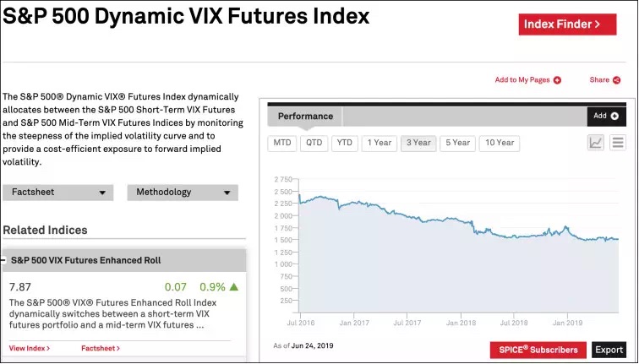Click the plus icon in Add button
Screen dimensions: 639x364
614,117
